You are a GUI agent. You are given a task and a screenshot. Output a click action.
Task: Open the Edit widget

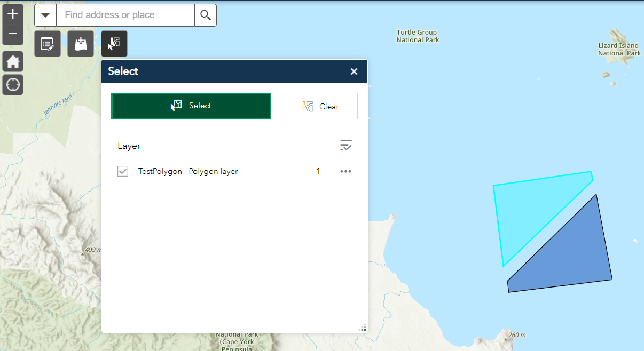click(x=47, y=43)
